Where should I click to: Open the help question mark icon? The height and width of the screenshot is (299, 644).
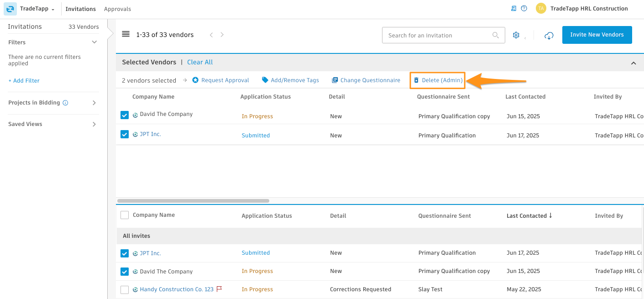[x=524, y=8]
